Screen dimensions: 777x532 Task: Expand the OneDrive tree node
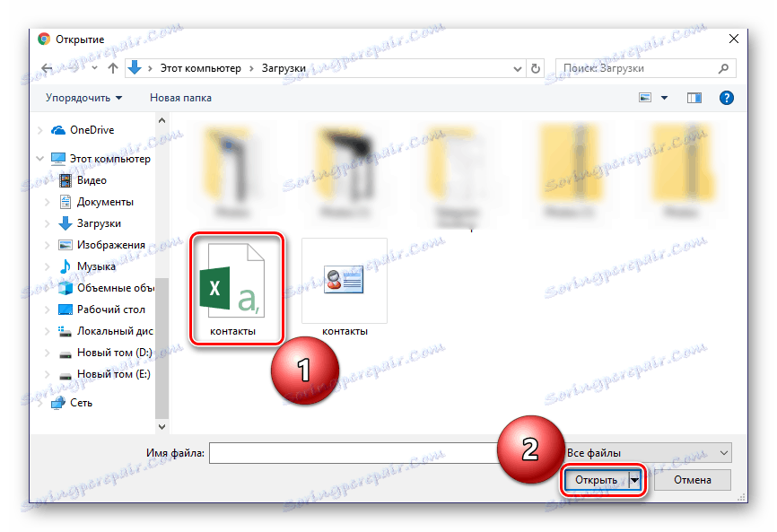(x=40, y=130)
